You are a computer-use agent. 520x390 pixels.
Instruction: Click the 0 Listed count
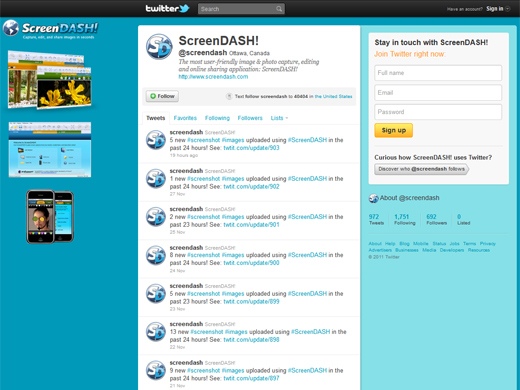tap(463, 219)
